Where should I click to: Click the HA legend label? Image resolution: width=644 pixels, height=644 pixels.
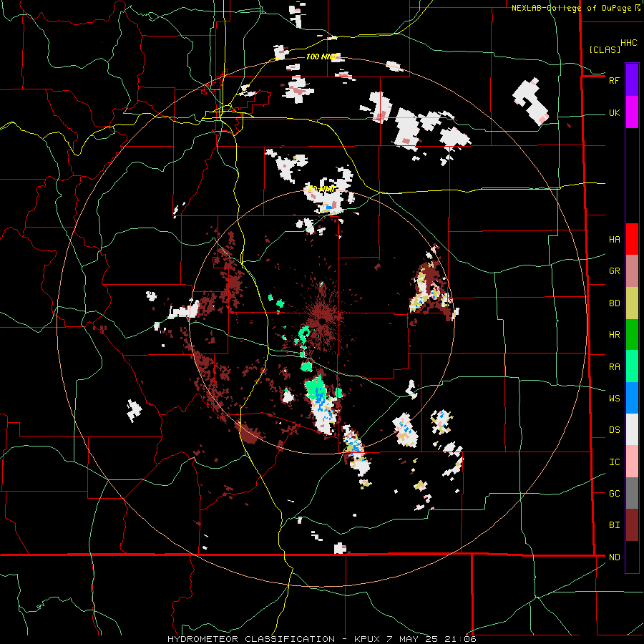[614, 240]
